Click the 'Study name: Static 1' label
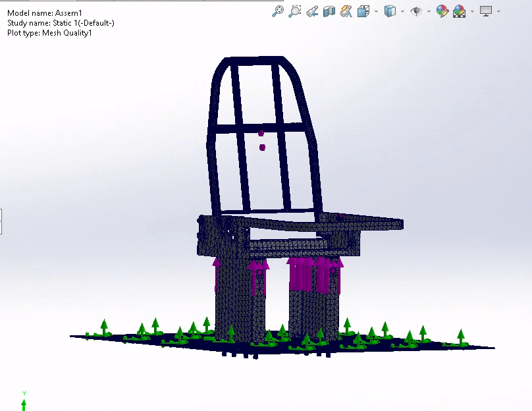 click(61, 23)
